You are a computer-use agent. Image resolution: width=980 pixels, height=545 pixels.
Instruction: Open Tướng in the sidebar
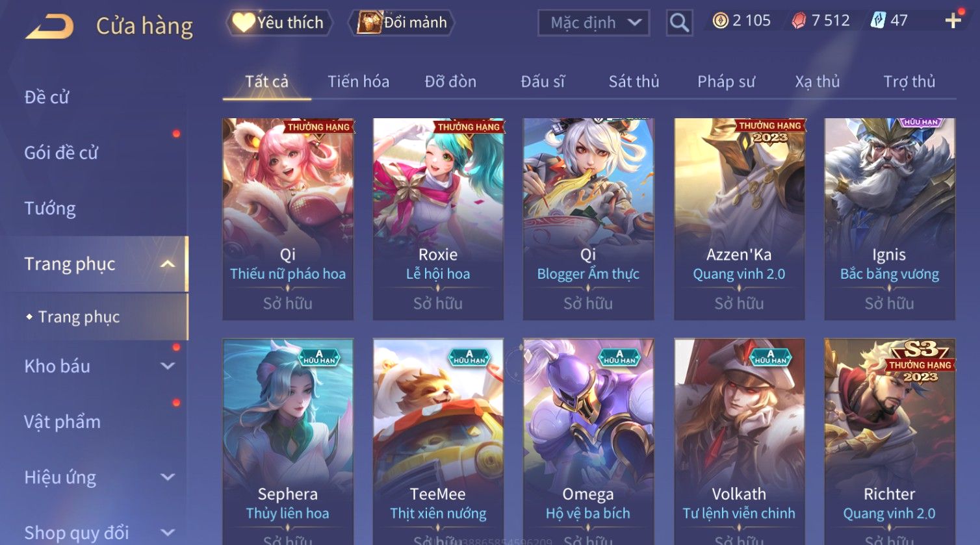(50, 209)
